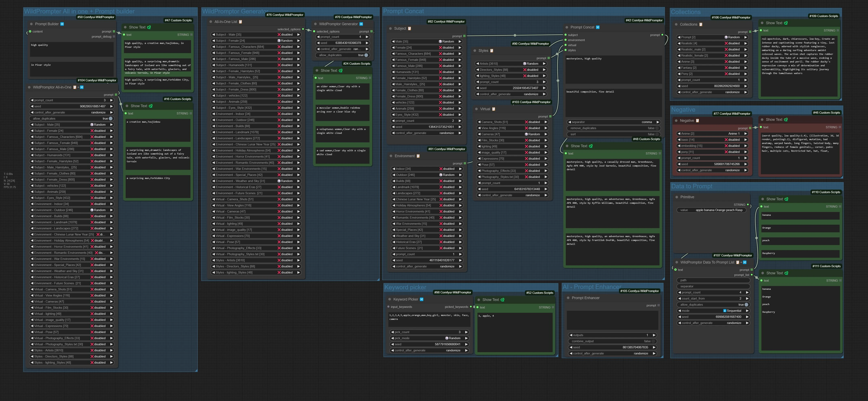Screen dimensions: 868x401
Task: Click the clipboard icon on All-In-One List node
Action: pos(241,22)
